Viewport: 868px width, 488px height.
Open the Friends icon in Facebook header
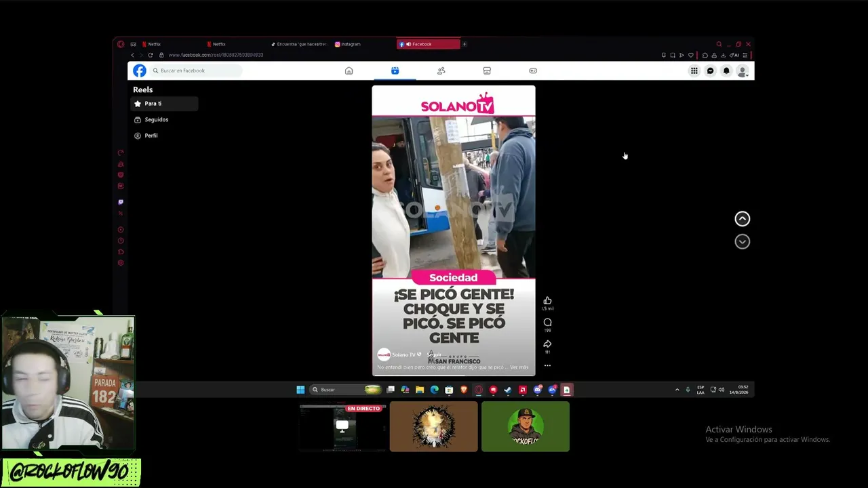click(441, 70)
